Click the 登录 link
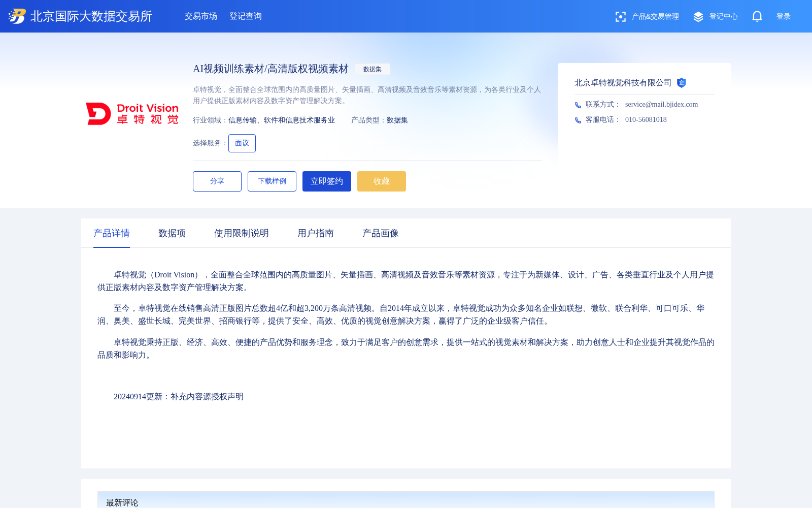This screenshot has width=812, height=508. click(784, 17)
